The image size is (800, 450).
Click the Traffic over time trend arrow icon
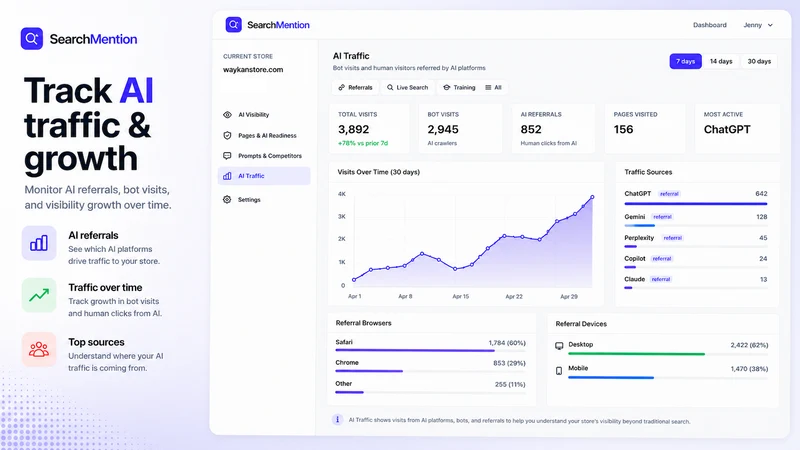tap(39, 295)
